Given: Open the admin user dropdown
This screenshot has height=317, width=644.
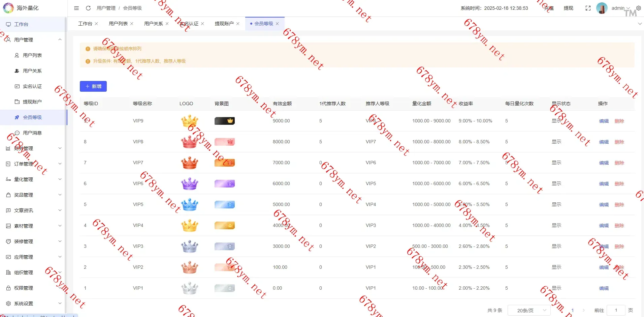Looking at the screenshot, I should (620, 8).
